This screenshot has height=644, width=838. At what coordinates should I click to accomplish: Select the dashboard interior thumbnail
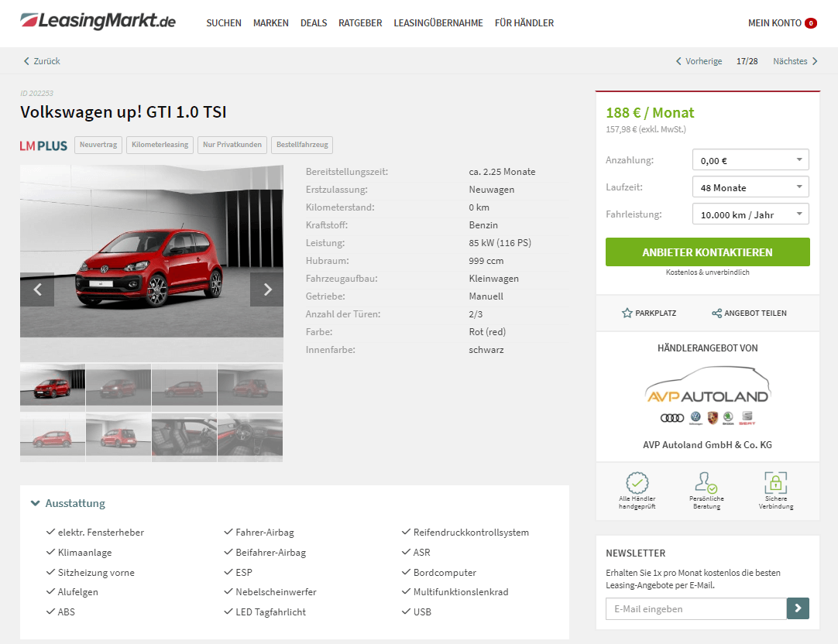pos(250,437)
